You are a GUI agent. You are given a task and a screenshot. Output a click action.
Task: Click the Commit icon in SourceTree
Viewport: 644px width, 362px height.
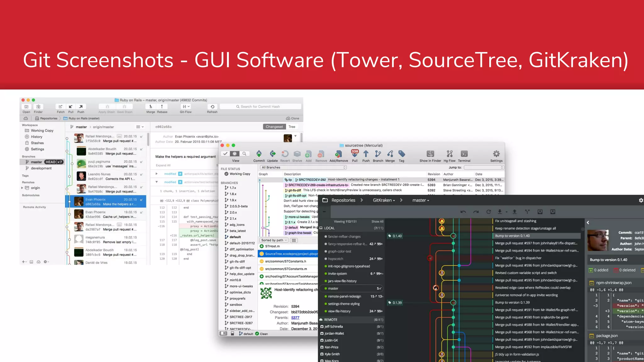pyautogui.click(x=259, y=154)
